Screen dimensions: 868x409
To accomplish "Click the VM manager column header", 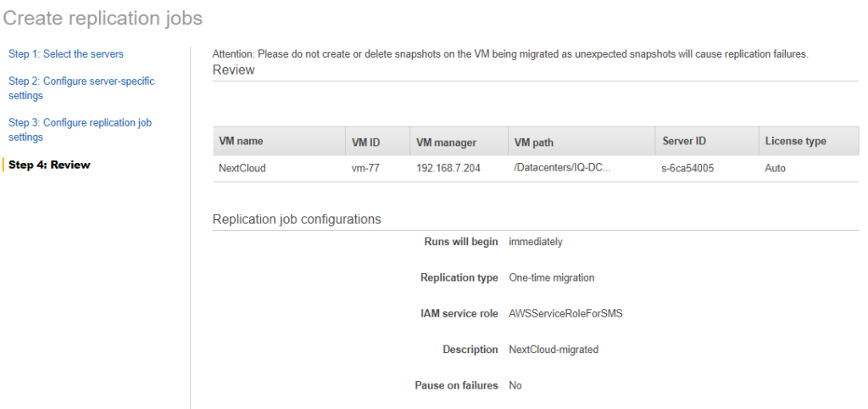I will tap(446, 142).
